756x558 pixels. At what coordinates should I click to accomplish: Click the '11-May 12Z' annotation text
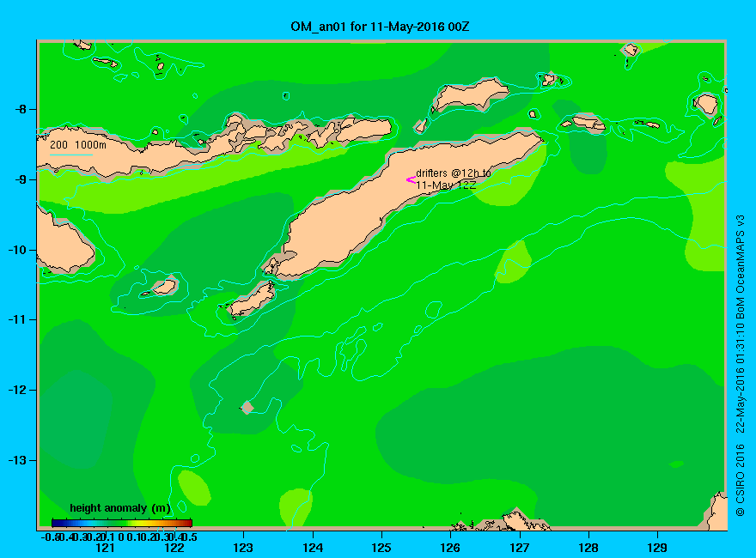tap(446, 185)
